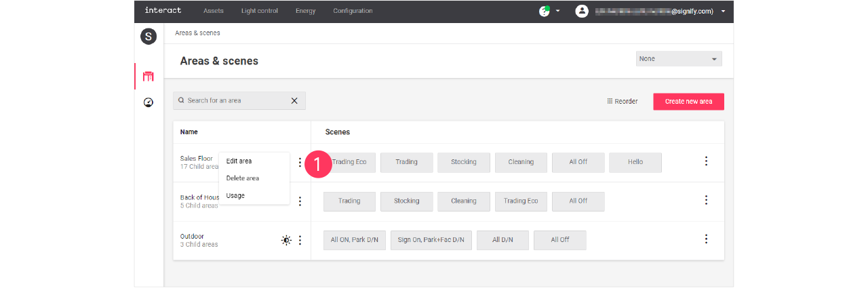Expand the None filter dropdown

pyautogui.click(x=679, y=59)
